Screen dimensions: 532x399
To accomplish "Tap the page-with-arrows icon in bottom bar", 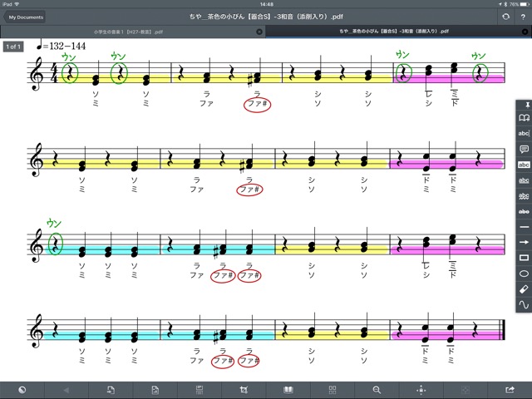I will pos(111,390).
